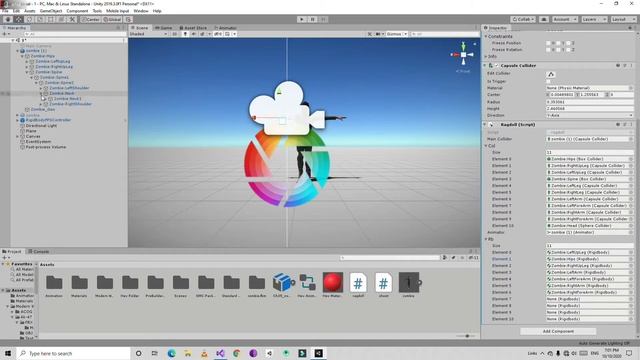Open the GameObject menu
This screenshot has height=360, width=640.
click(x=51, y=11)
